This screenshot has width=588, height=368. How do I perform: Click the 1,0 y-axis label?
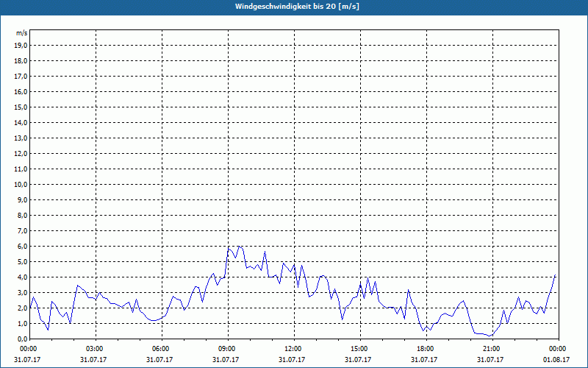[x=22, y=323]
